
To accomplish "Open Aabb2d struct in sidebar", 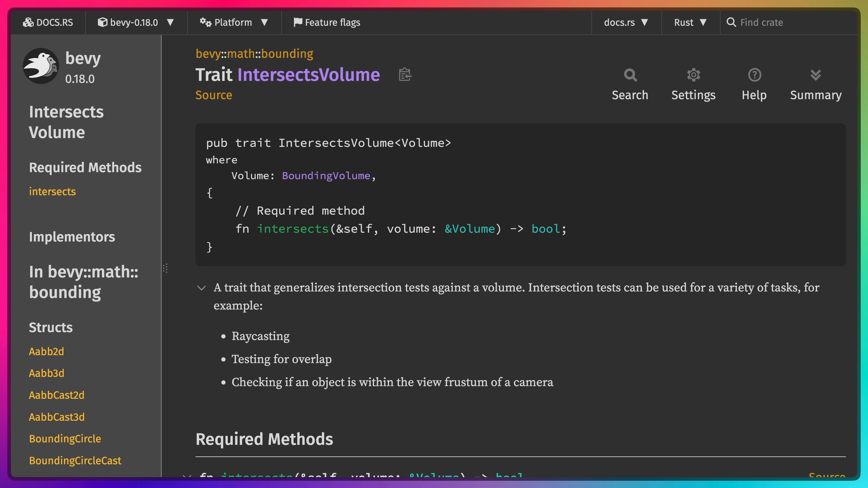I will 46,352.
